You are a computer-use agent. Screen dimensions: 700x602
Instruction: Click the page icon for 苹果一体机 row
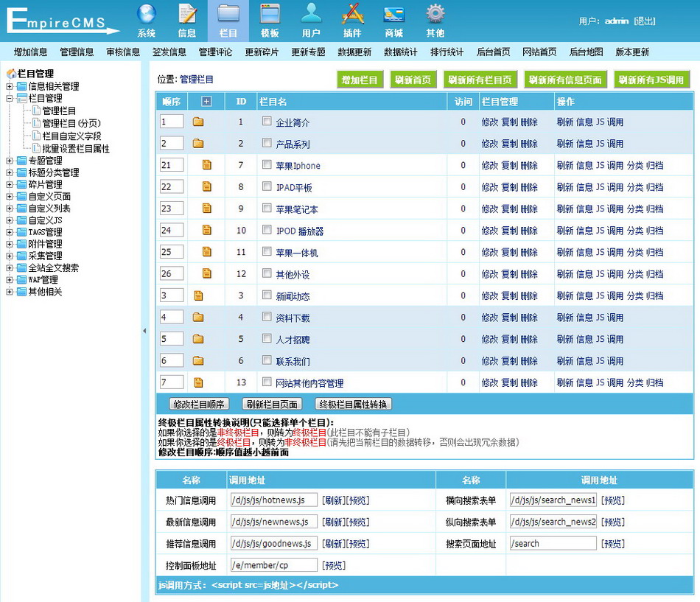207,251
